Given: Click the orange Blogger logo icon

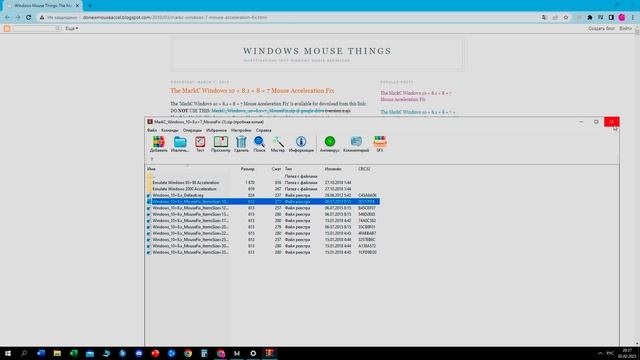Looking at the screenshot, I should [7, 29].
